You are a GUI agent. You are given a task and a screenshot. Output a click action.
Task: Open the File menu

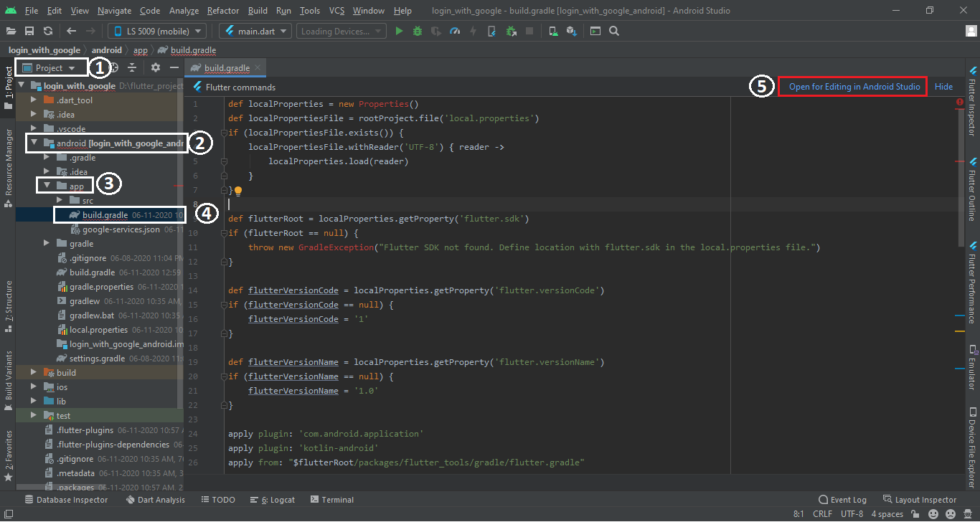click(x=32, y=11)
